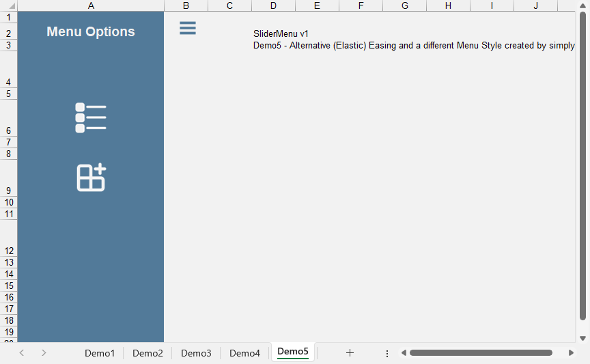Image resolution: width=590 pixels, height=364 pixels.
Task: Switch to the Demo2 sheet tab
Action: click(147, 353)
